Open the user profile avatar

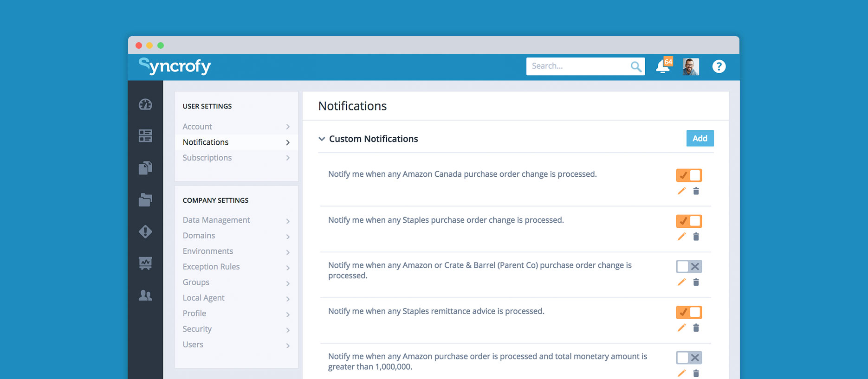pyautogui.click(x=691, y=66)
